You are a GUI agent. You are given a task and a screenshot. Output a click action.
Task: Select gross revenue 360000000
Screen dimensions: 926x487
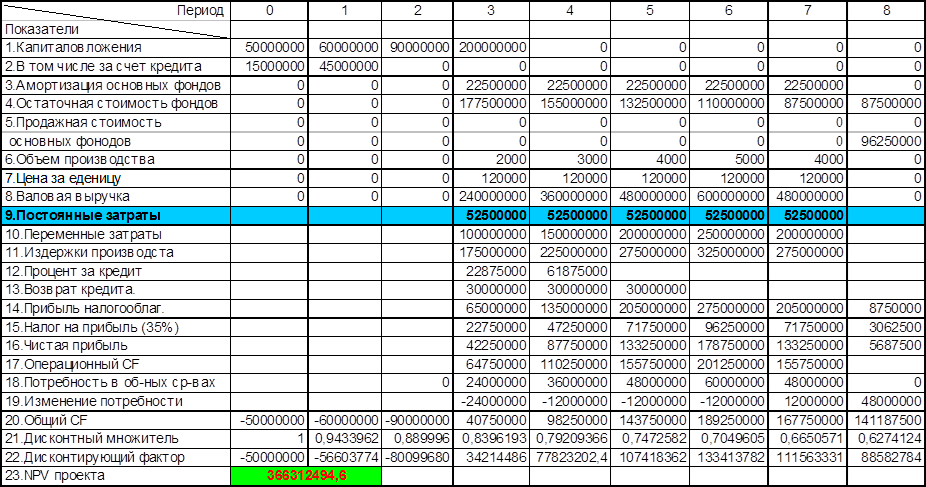(x=573, y=197)
